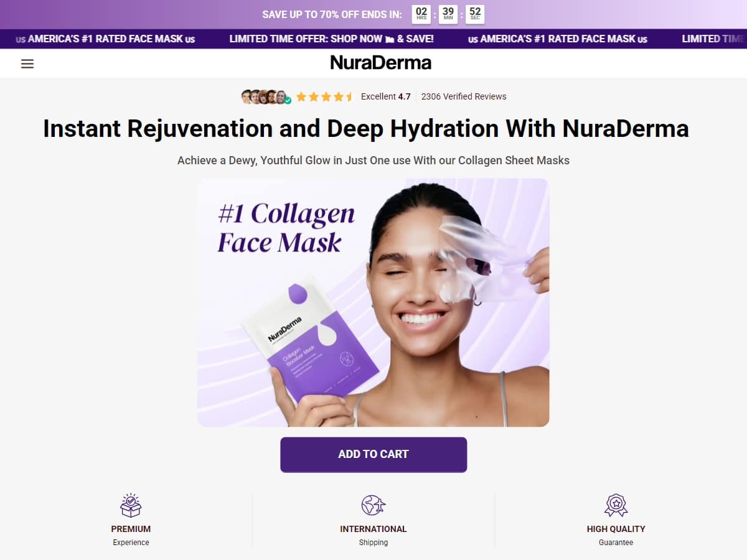Click the Collagen Face Mask product image
Screen dimensions: 747x560
pyautogui.click(x=374, y=302)
